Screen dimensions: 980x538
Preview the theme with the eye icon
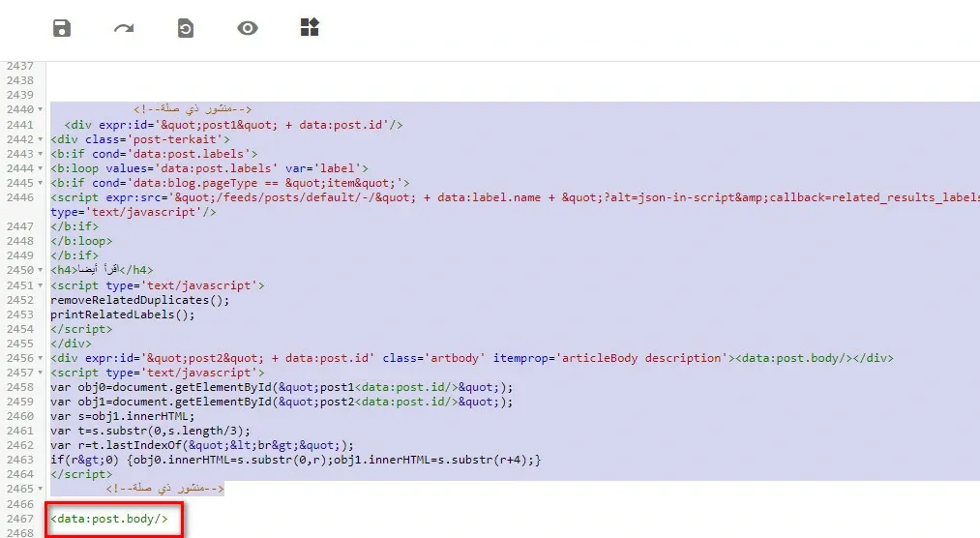tap(248, 28)
